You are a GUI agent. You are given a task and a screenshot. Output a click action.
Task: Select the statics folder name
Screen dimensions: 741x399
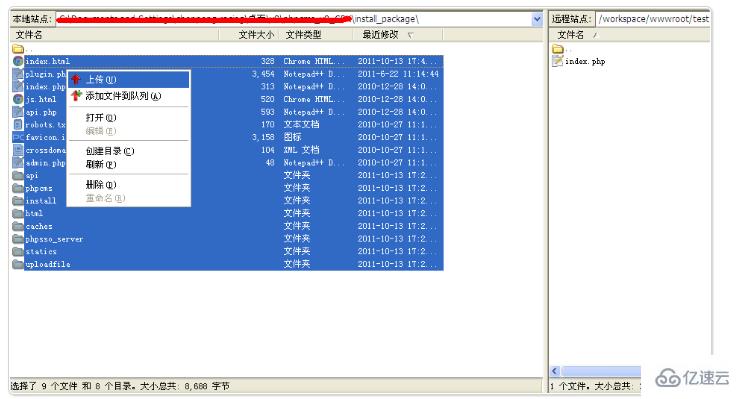coord(41,252)
